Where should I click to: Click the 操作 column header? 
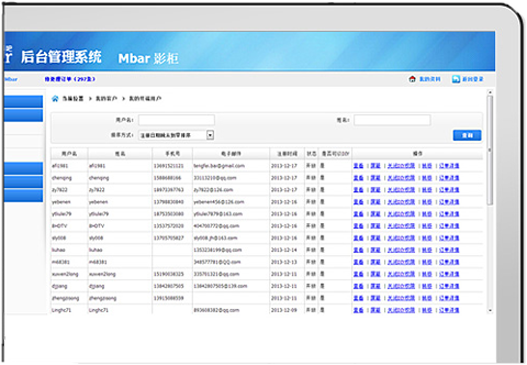click(x=417, y=154)
